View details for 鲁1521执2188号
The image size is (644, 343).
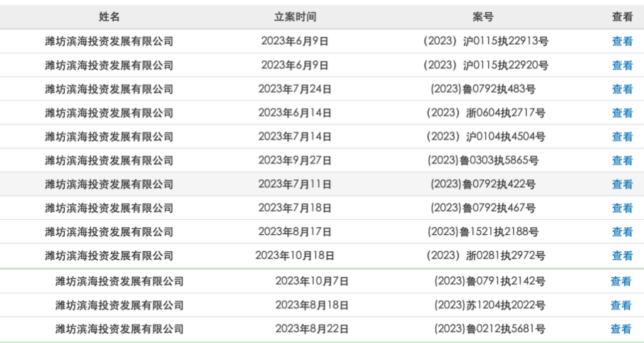pyautogui.click(x=622, y=232)
